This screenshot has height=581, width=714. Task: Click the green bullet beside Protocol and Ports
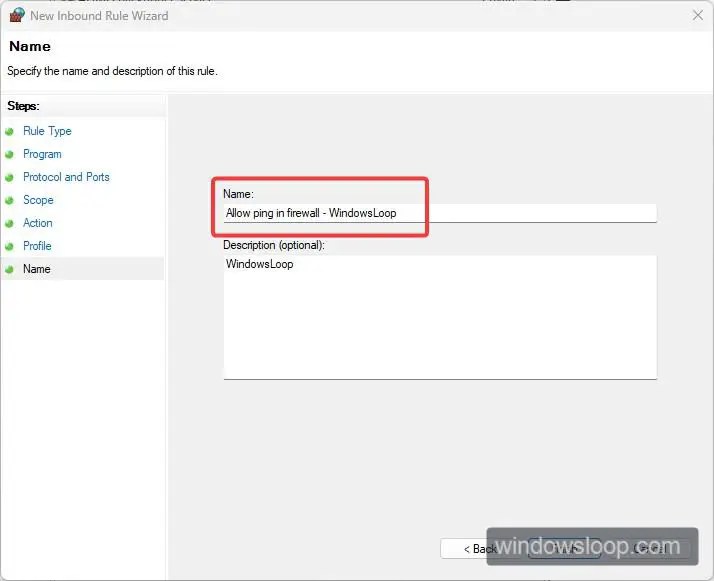coord(10,178)
